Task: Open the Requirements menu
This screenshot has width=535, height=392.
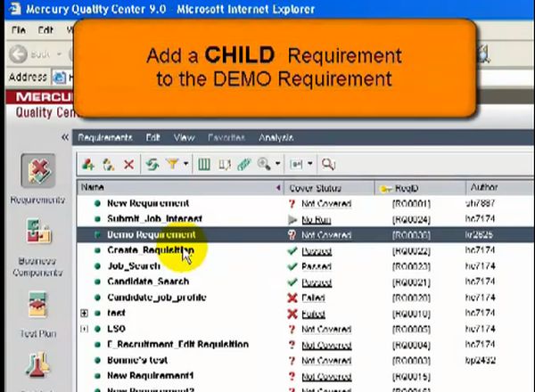Action: coord(105,138)
